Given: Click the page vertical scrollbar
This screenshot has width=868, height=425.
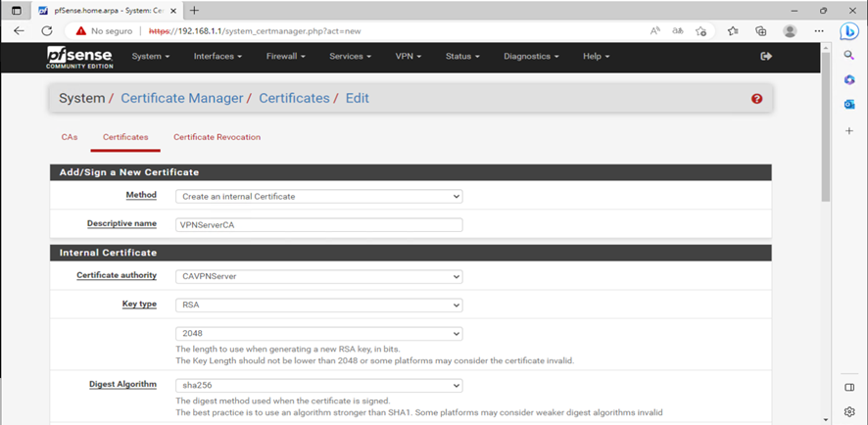Looking at the screenshot, I should (x=825, y=124).
